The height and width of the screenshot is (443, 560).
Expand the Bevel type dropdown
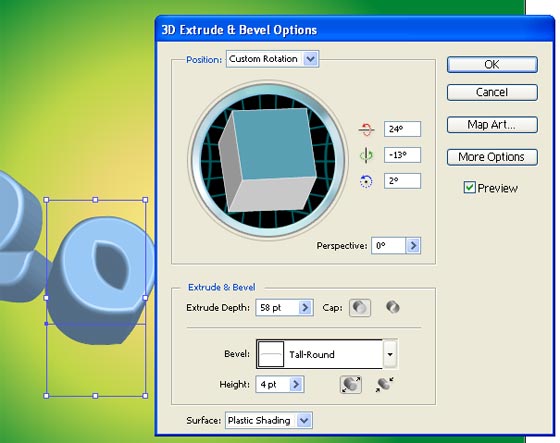click(x=390, y=354)
